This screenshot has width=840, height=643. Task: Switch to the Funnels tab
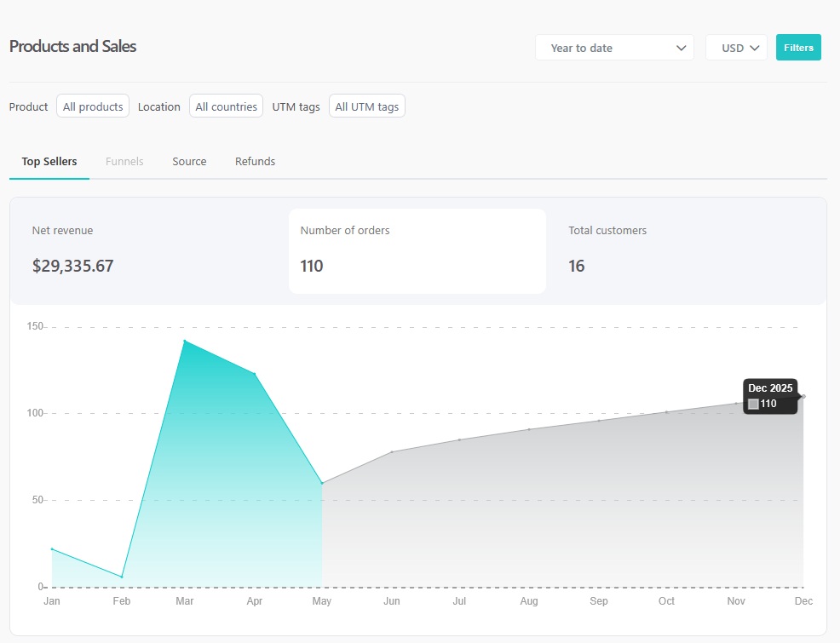(124, 161)
